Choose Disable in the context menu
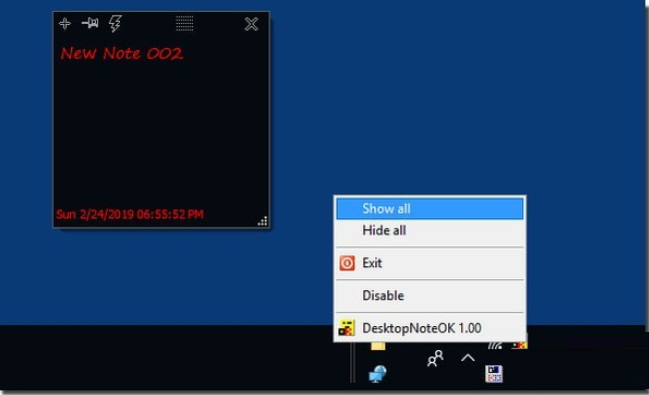This screenshot has height=395, width=649. [x=430, y=296]
